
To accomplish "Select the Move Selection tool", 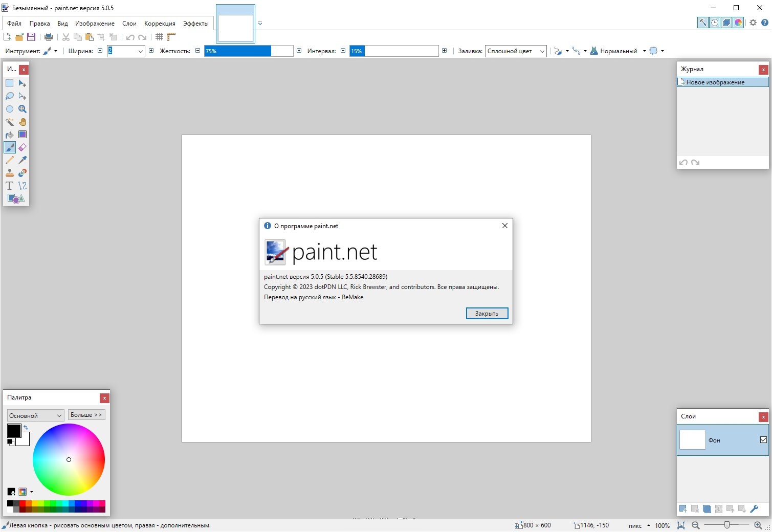I will (x=23, y=96).
